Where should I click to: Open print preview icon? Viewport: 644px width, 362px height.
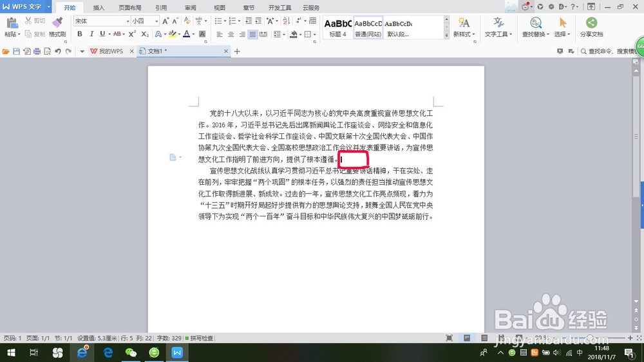click(47, 52)
